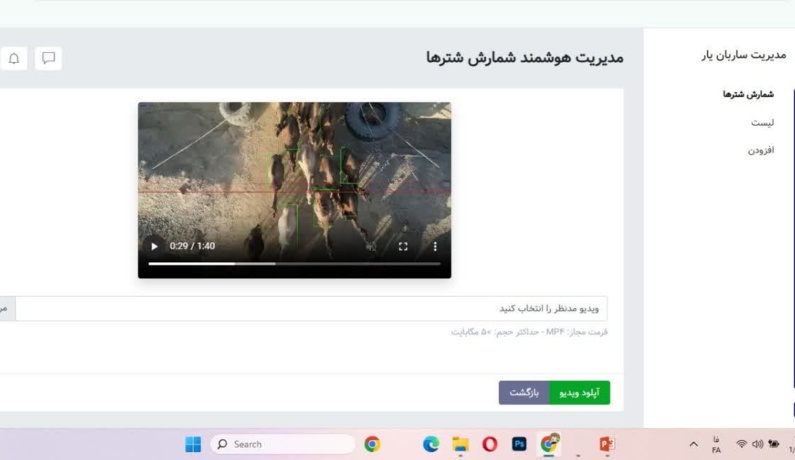Open File Explorer from taskbar
The height and width of the screenshot is (460, 795).
[460, 444]
